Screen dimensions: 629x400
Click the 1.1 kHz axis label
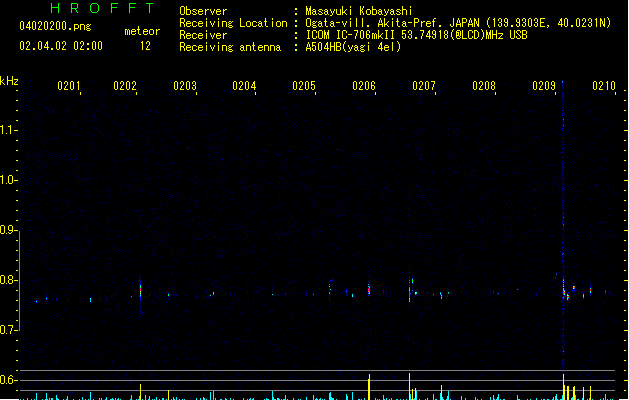click(8, 130)
